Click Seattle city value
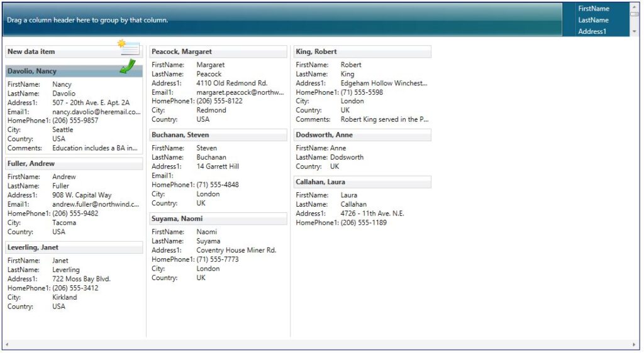The height and width of the screenshot is (353, 644). click(x=62, y=130)
